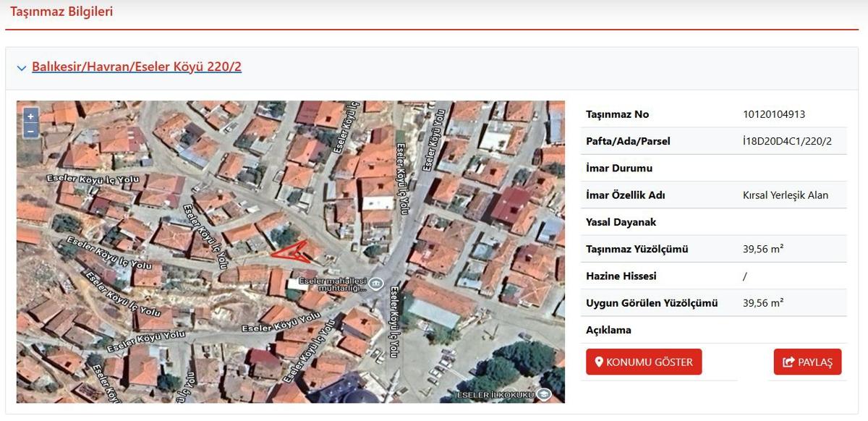Click the Taşınmaz Bilgileri section heading
The image size is (868, 421).
[61, 12]
